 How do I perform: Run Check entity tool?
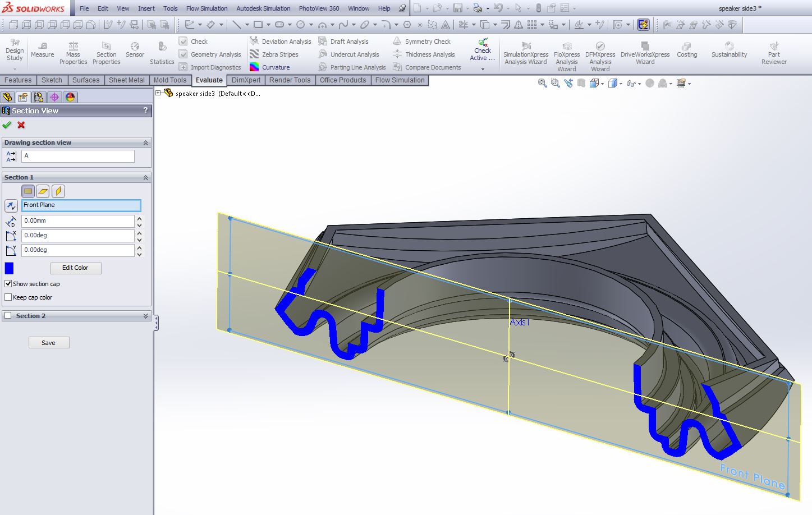coord(193,42)
